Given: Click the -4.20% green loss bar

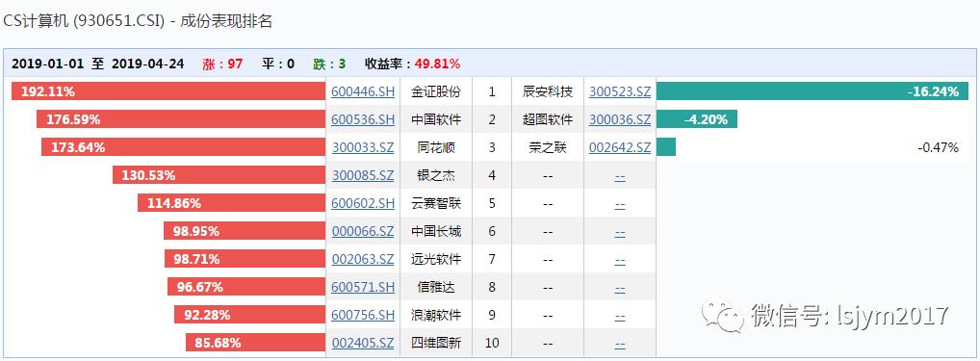Looking at the screenshot, I should pos(697,119).
